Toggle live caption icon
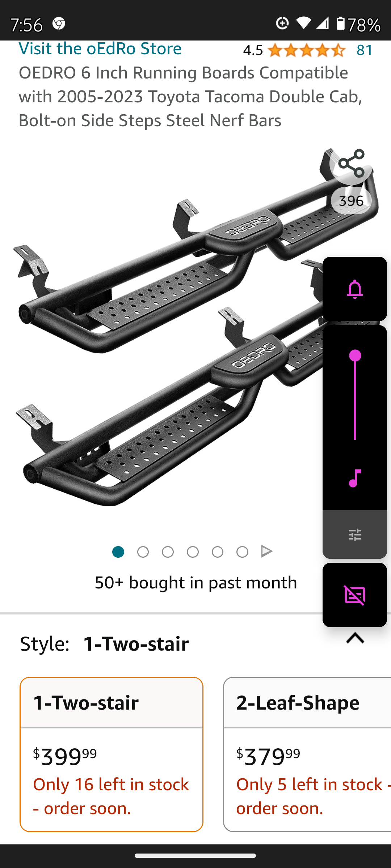This screenshot has width=391, height=868. point(355,595)
